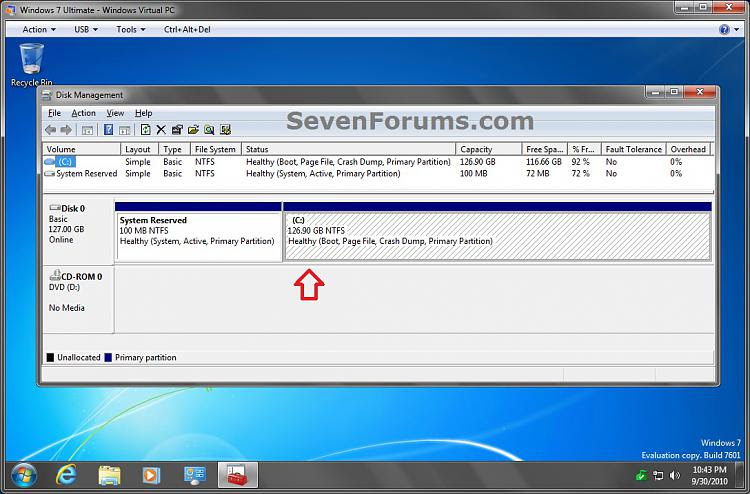
Task: Open Help via the blue question mark icon
Action: pyautogui.click(x=109, y=130)
